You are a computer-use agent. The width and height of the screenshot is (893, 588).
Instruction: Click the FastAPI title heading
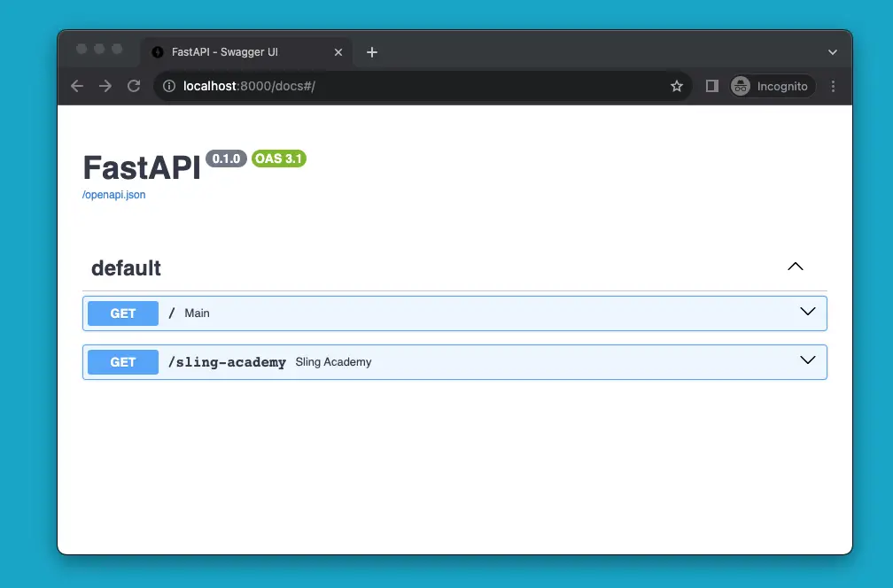pos(142,167)
